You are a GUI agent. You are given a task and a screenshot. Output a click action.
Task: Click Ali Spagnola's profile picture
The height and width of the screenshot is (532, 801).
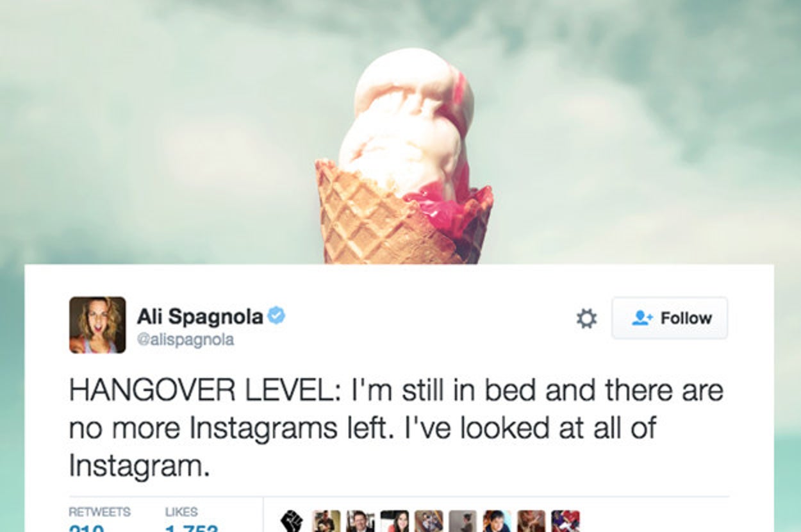97,325
